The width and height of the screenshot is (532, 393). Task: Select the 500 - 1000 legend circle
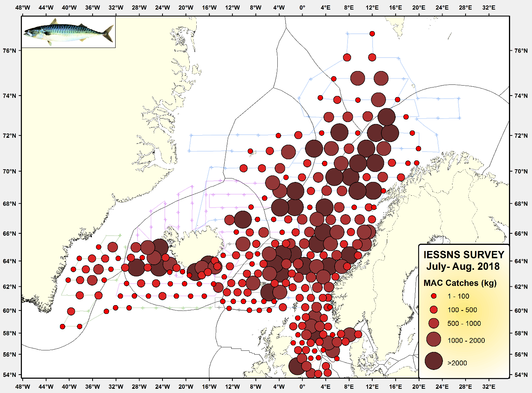coord(434,323)
